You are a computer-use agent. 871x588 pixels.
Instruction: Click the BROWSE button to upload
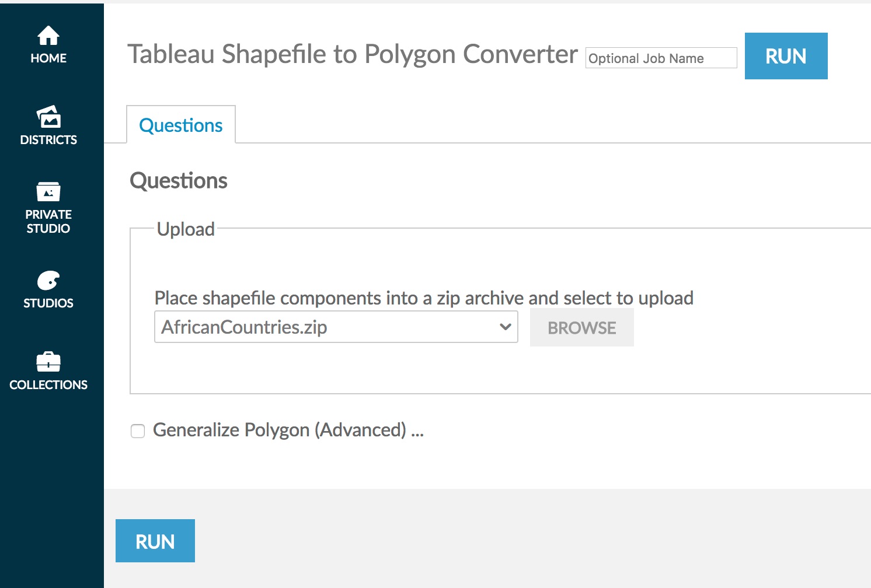point(581,327)
